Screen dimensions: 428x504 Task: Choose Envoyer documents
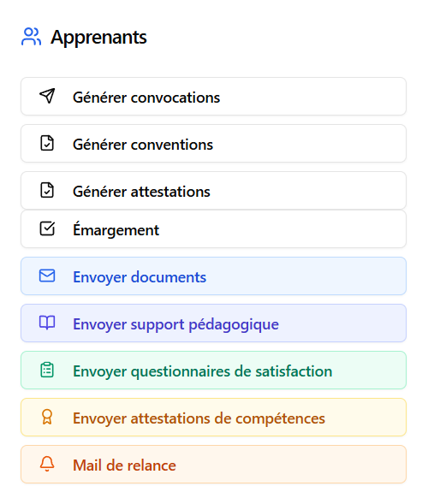(213, 276)
